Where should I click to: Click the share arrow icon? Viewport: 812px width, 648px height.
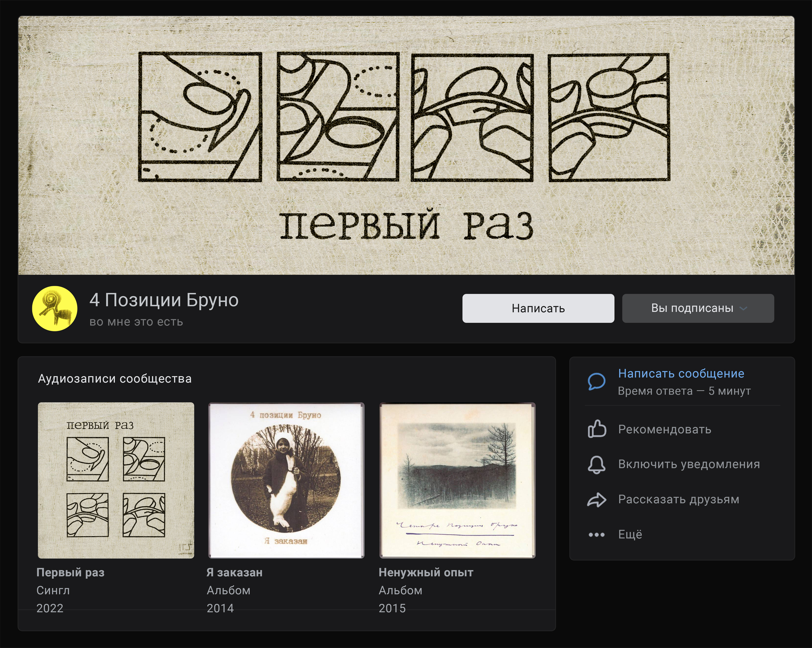pyautogui.click(x=597, y=500)
